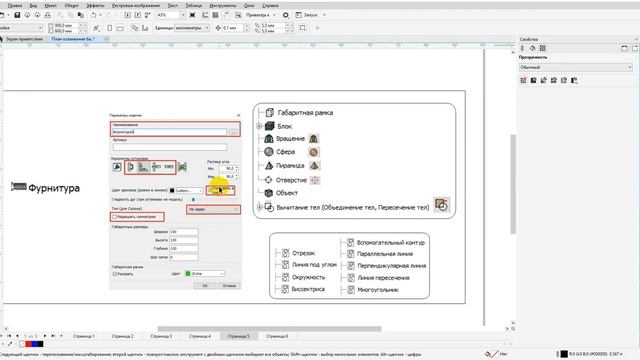Open the 'Растровые изображения' menu

[x=136, y=6]
